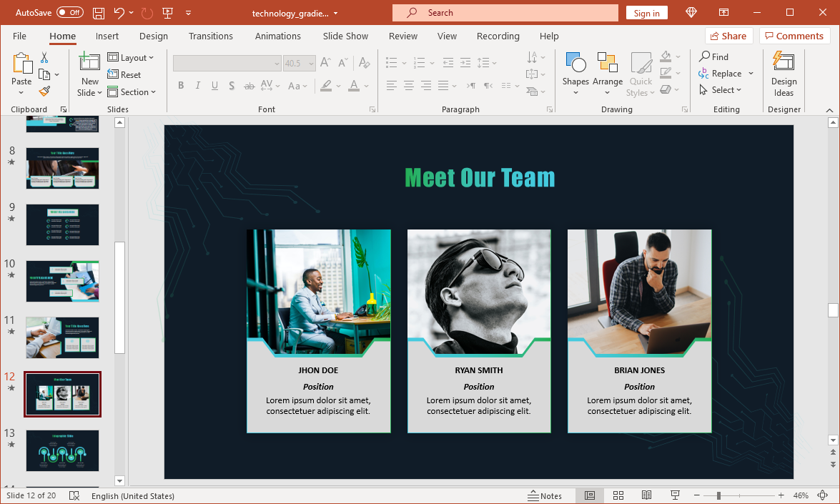
Task: Open the font name combo box
Action: pos(227,64)
